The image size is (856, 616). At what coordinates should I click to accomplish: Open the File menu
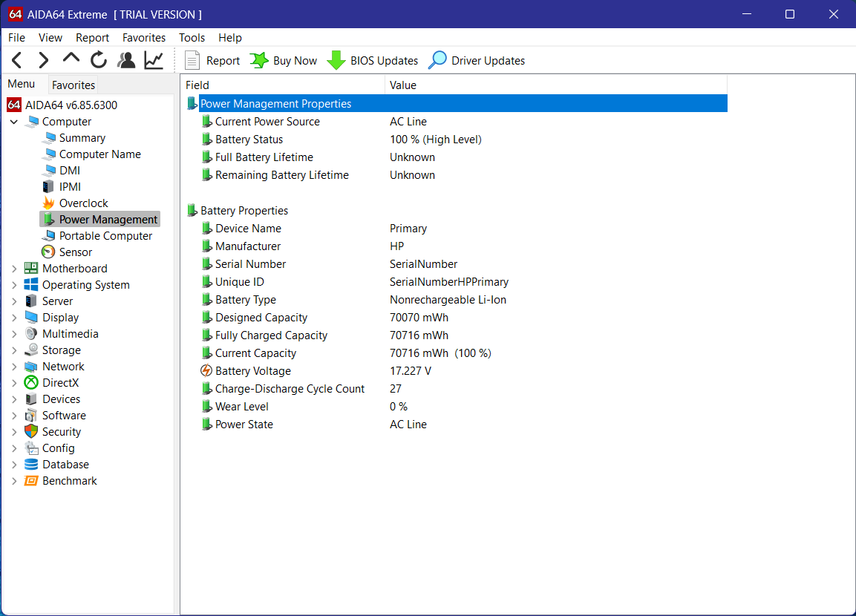pyautogui.click(x=16, y=38)
